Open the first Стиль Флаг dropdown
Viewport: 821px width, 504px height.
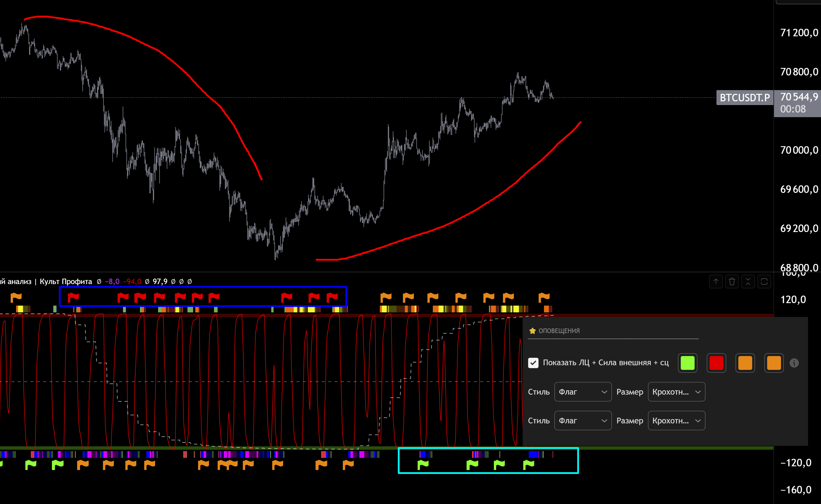coord(583,392)
